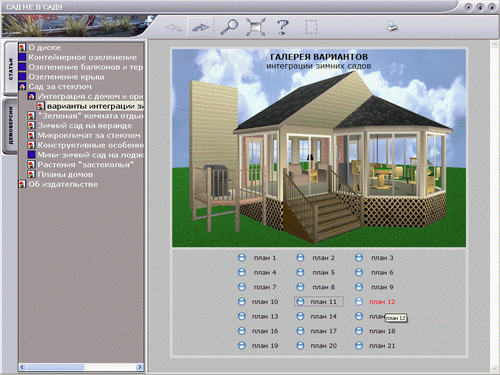
Task: Click the forward arrow navigation icon
Action: 200,27
